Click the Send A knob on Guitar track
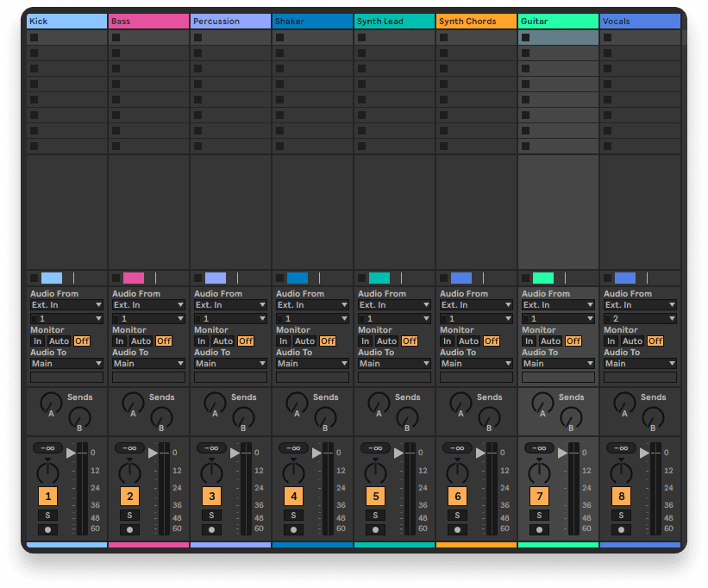 pyautogui.click(x=542, y=403)
